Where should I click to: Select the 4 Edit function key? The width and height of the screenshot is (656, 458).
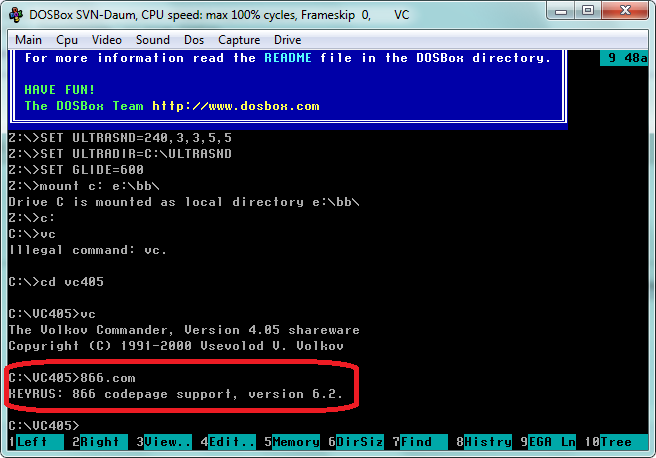(x=228, y=442)
